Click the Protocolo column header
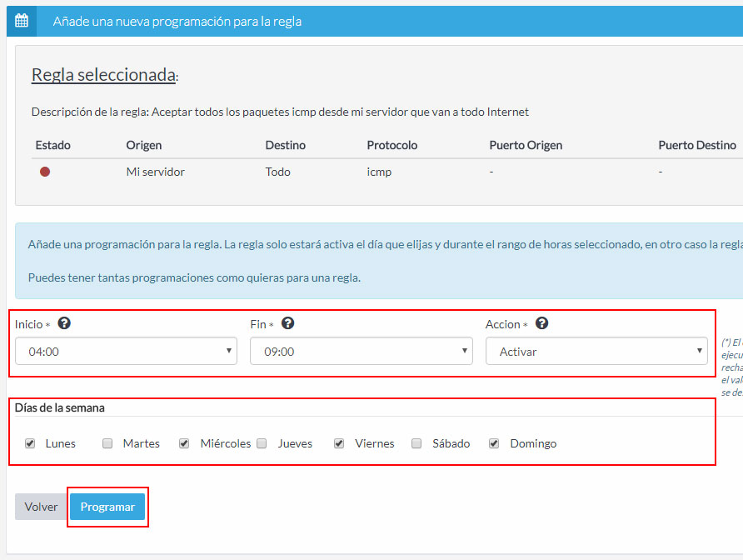This screenshot has height=560, width=743. click(x=391, y=145)
